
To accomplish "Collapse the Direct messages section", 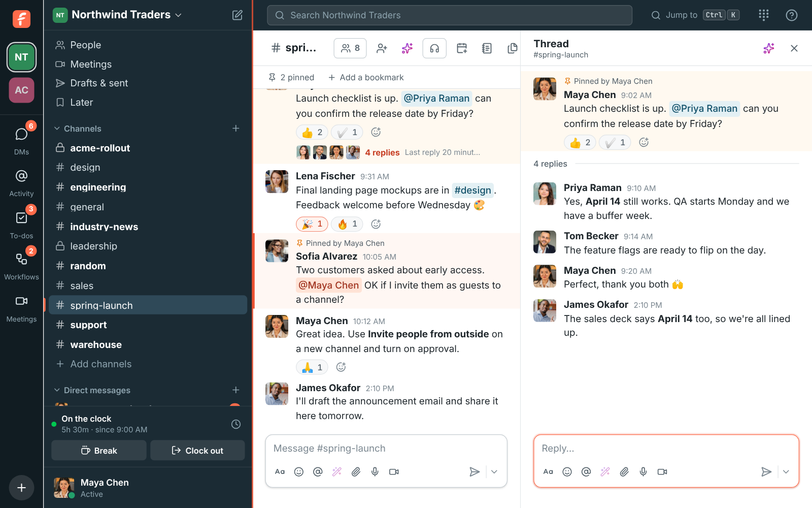I will tap(92, 390).
